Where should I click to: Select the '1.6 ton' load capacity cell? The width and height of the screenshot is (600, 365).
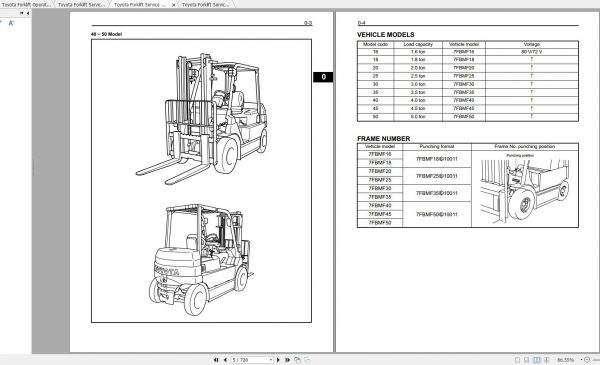coord(418,52)
